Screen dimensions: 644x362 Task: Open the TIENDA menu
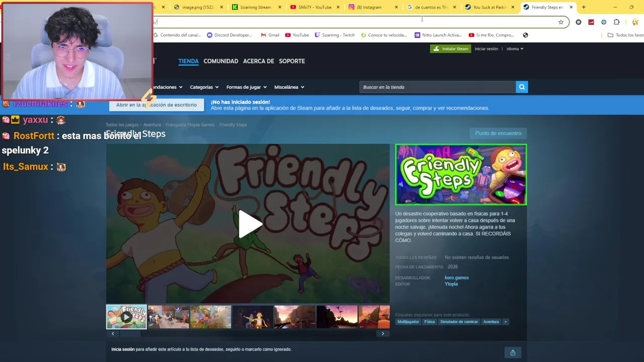coord(188,61)
